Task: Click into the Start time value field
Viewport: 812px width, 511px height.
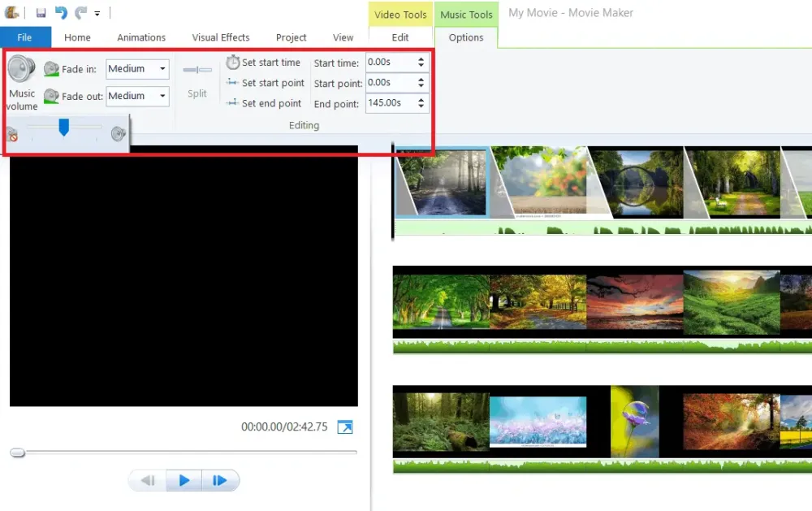Action: pyautogui.click(x=391, y=63)
